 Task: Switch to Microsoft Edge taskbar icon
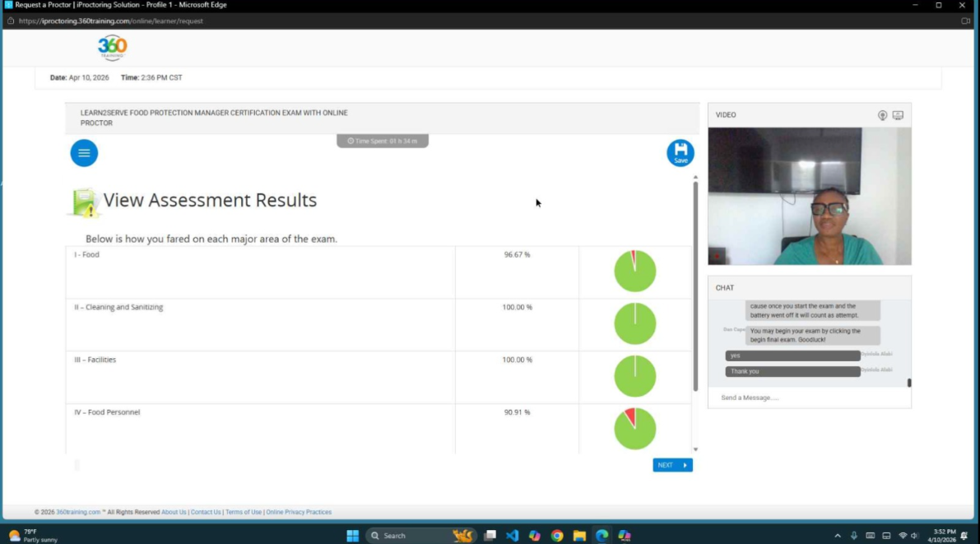[601, 536]
